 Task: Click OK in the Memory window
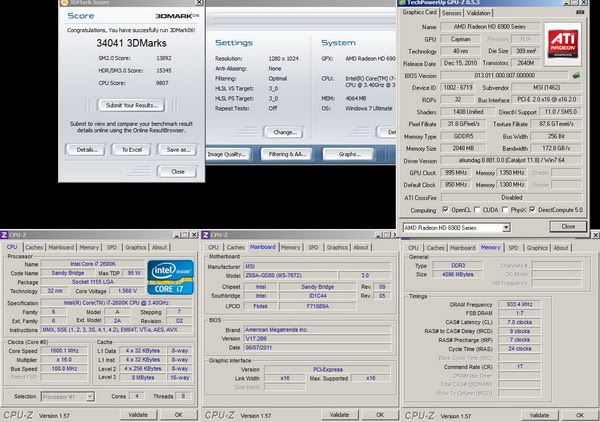(580, 415)
